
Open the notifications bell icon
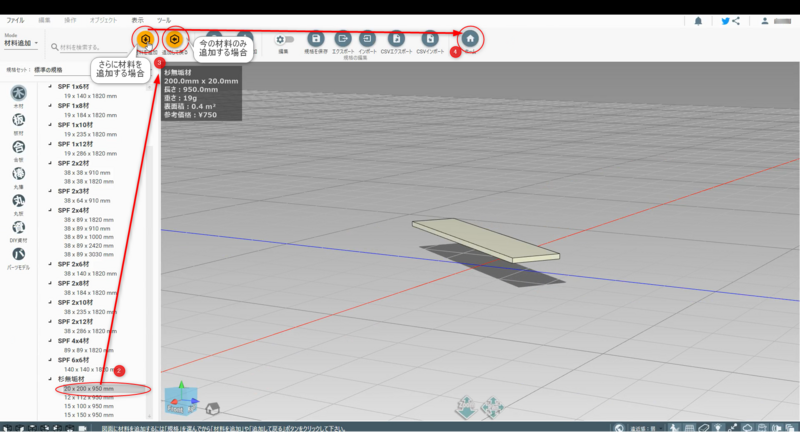coord(698,21)
